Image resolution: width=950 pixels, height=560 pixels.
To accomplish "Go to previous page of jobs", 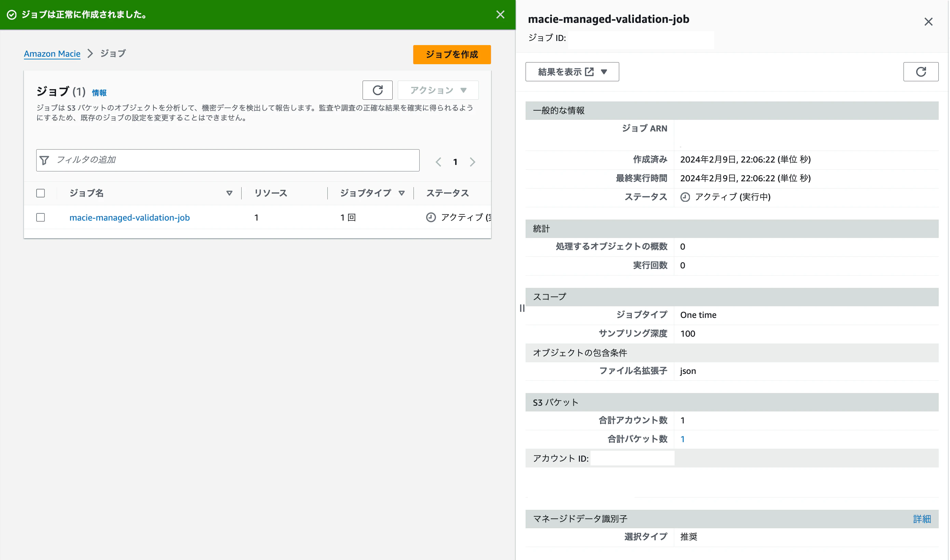I will [438, 162].
